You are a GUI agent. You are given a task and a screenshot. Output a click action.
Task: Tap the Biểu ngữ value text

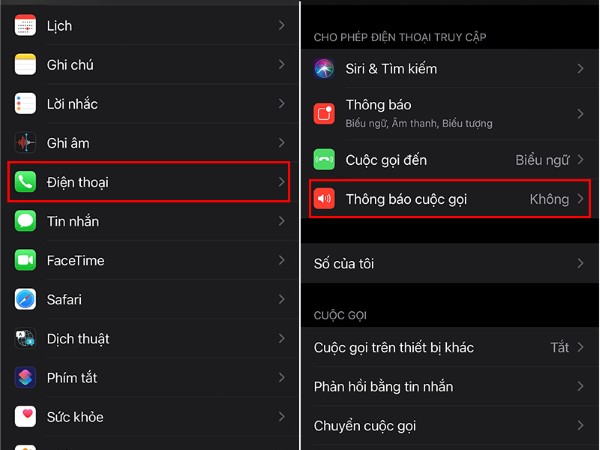542,160
